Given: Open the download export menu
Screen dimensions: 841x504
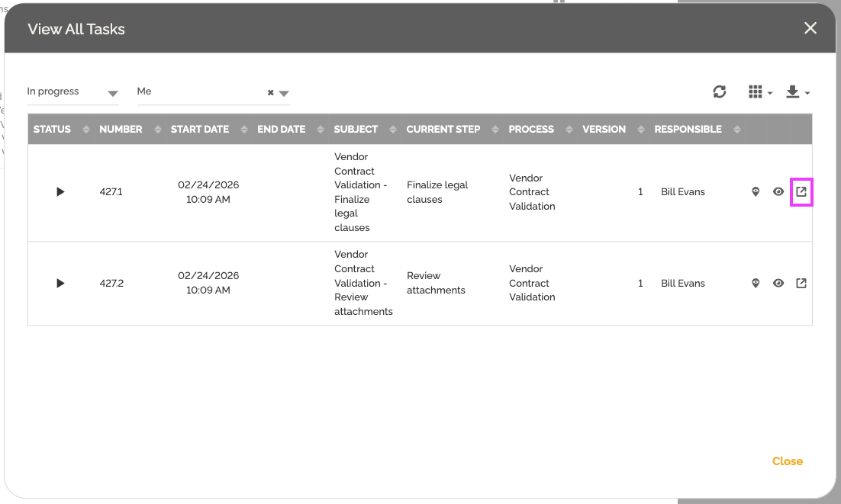Looking at the screenshot, I should click(x=797, y=91).
